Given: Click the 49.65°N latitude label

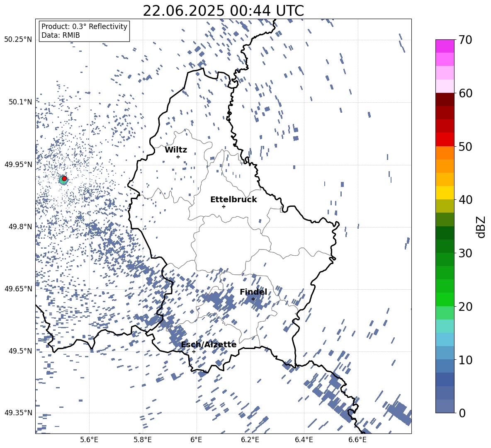Looking at the screenshot, I should 18,288.
